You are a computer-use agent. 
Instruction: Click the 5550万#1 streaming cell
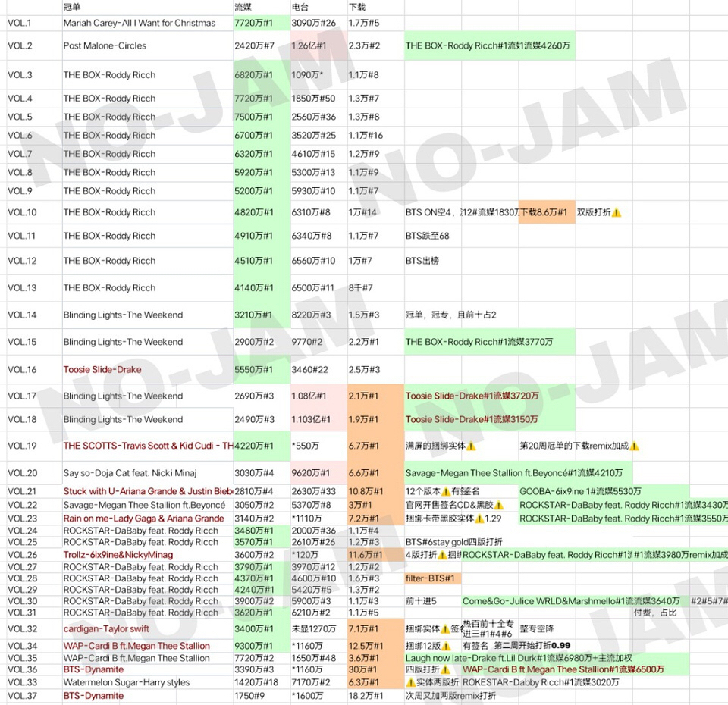pyautogui.click(x=262, y=369)
